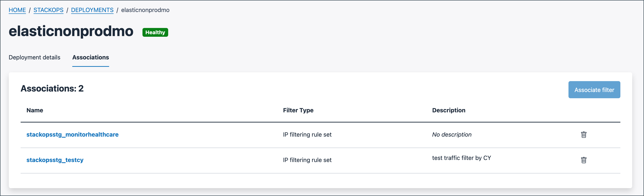Click the Filter Type column header
Viewport: 644px width, 196px height.
click(298, 110)
